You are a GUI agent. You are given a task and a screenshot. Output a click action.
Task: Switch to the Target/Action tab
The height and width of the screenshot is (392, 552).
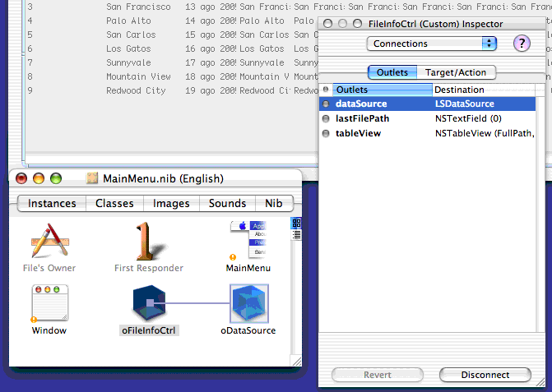(x=455, y=72)
